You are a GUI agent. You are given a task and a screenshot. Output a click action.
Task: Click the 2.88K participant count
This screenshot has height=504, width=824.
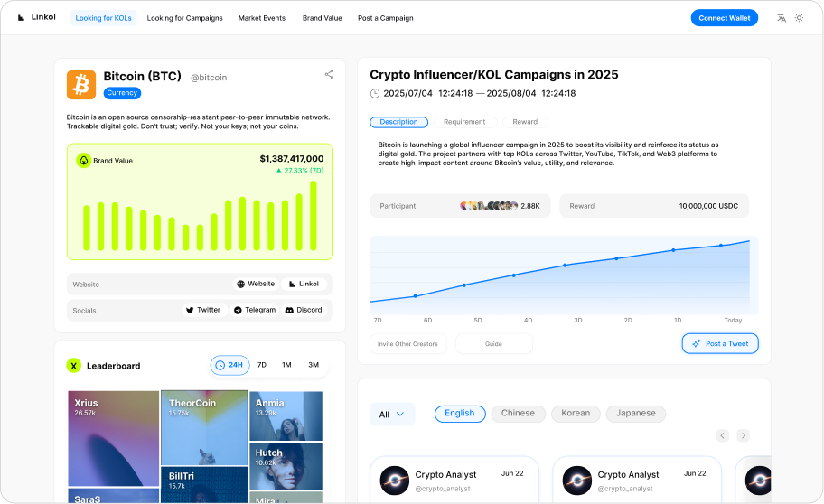pos(530,206)
